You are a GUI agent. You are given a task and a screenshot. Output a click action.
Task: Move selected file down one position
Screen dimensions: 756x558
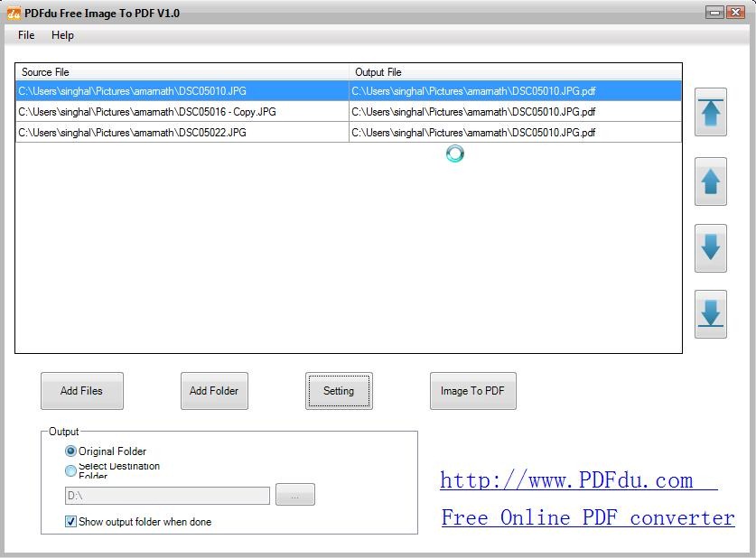click(x=710, y=248)
